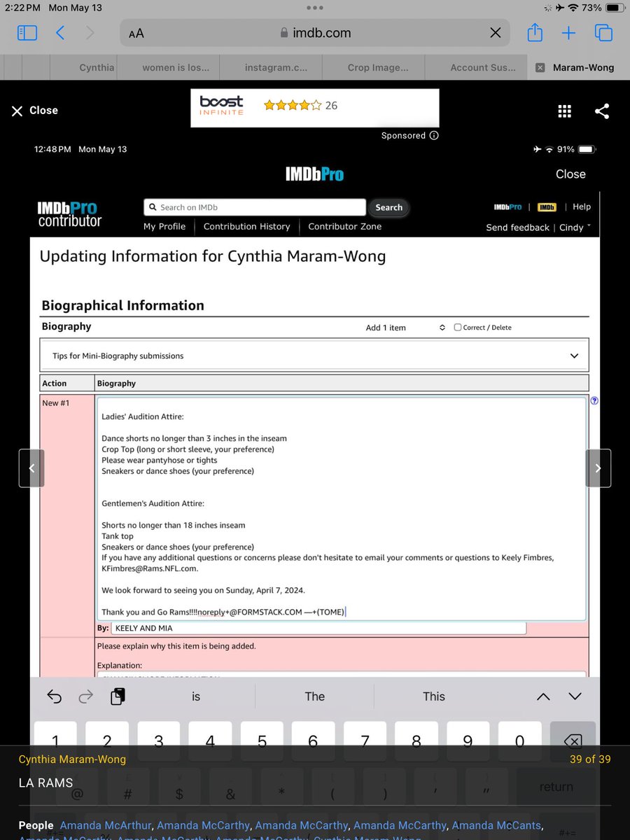Click the Help link

click(x=582, y=206)
